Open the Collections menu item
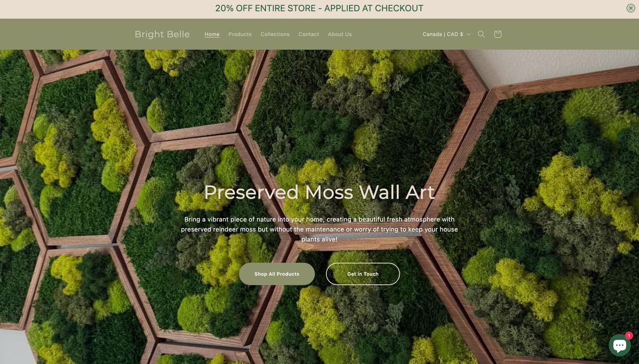This screenshot has height=364, width=639. pos(275,34)
